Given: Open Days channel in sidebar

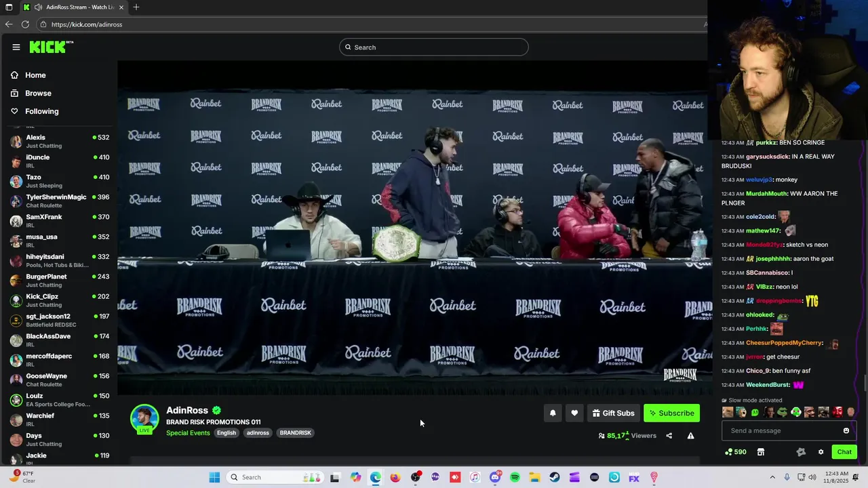Looking at the screenshot, I should pyautogui.click(x=60, y=440).
